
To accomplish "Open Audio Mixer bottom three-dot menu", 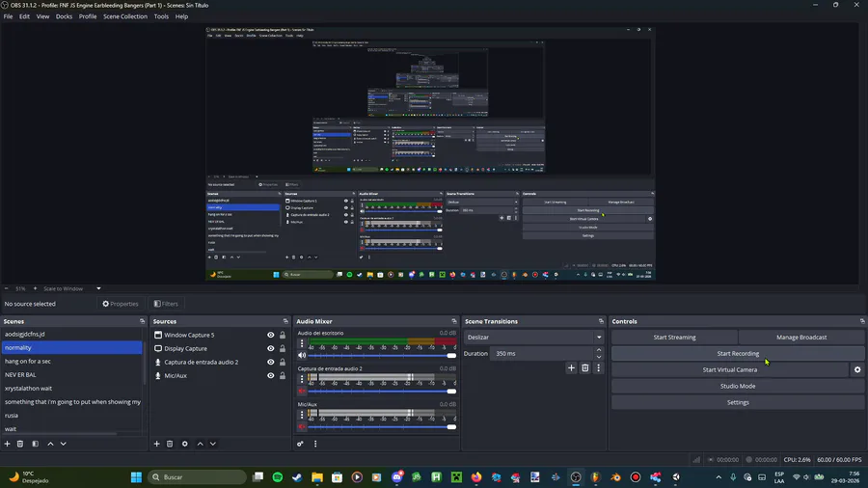I will 315,444.
